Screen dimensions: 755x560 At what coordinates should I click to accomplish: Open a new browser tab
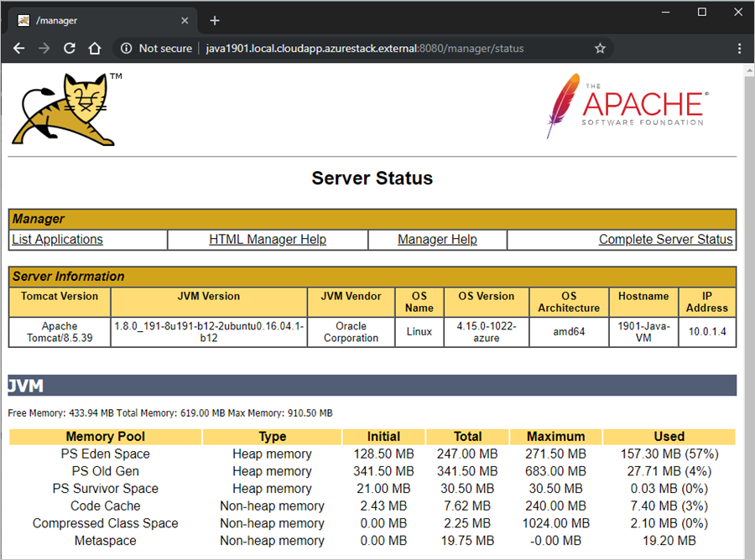[216, 19]
